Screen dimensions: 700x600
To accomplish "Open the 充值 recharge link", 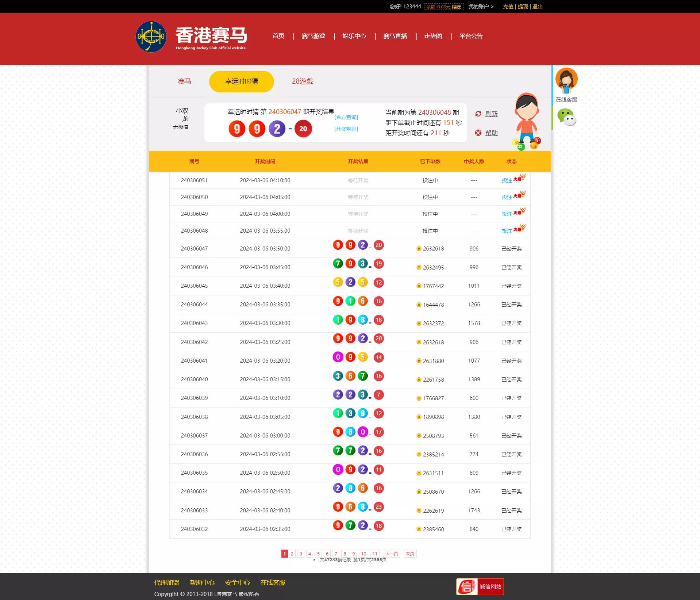I will [508, 6].
